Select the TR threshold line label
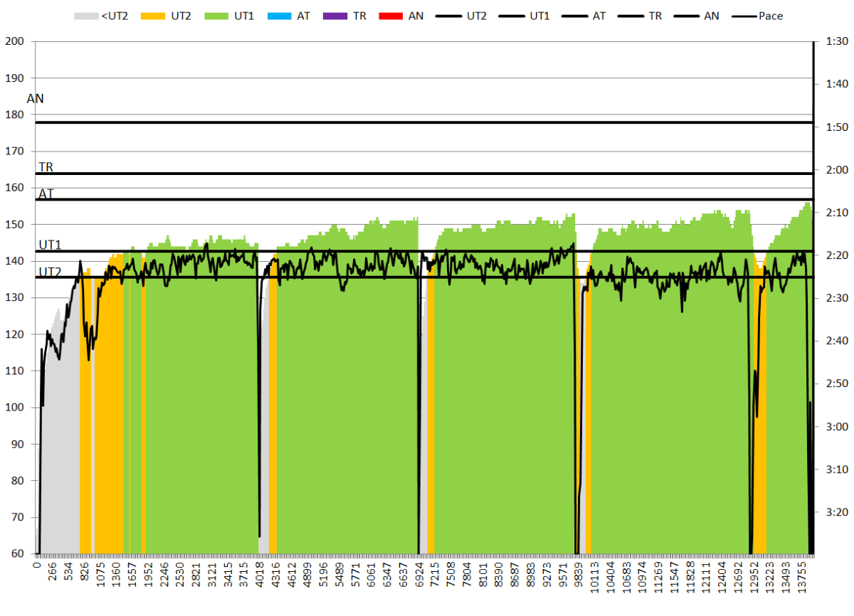Image resolution: width=854 pixels, height=616 pixels. [x=46, y=167]
